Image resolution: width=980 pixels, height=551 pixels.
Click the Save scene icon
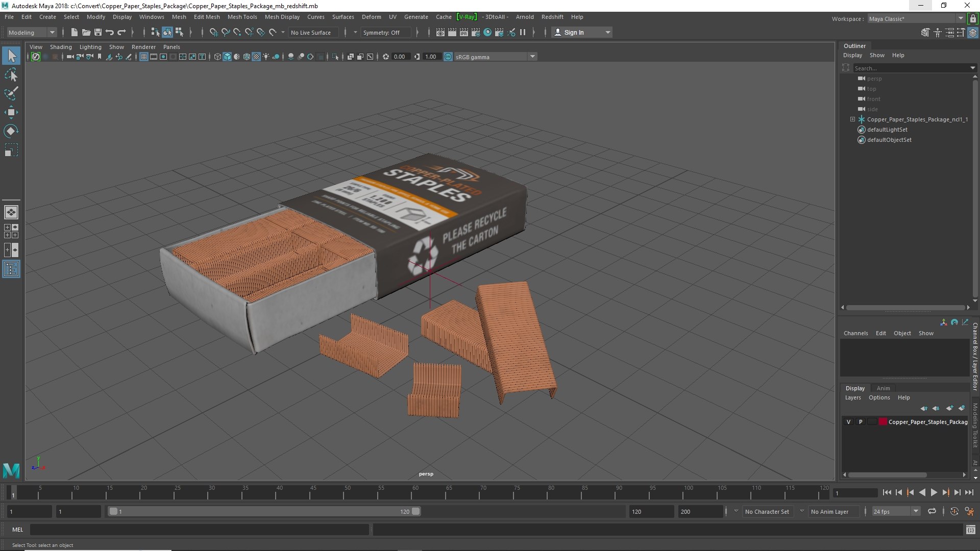click(98, 32)
